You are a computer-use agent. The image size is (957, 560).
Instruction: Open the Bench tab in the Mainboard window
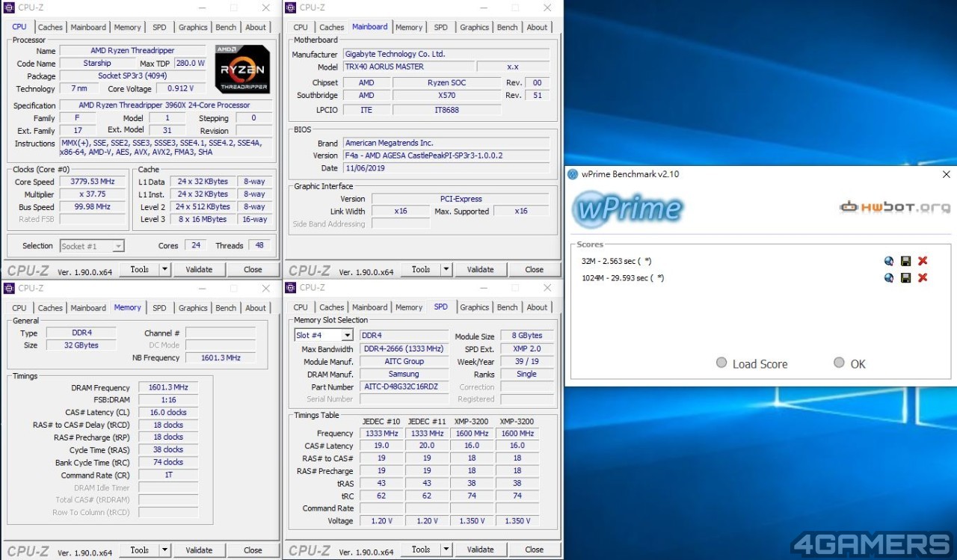point(507,28)
